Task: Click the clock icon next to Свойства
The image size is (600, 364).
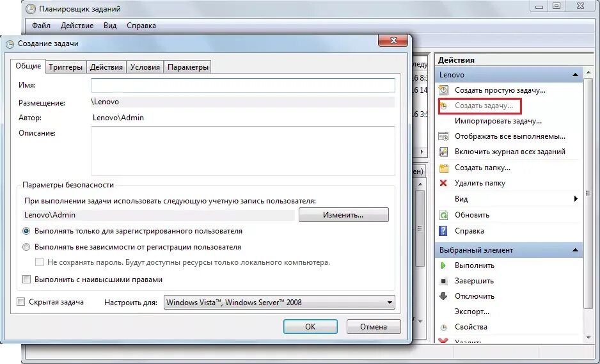Action: point(443,328)
